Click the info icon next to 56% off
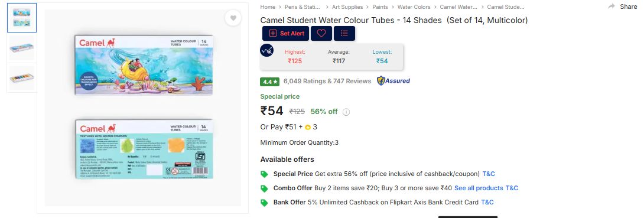The width and height of the screenshot is (644, 218). [x=346, y=112]
